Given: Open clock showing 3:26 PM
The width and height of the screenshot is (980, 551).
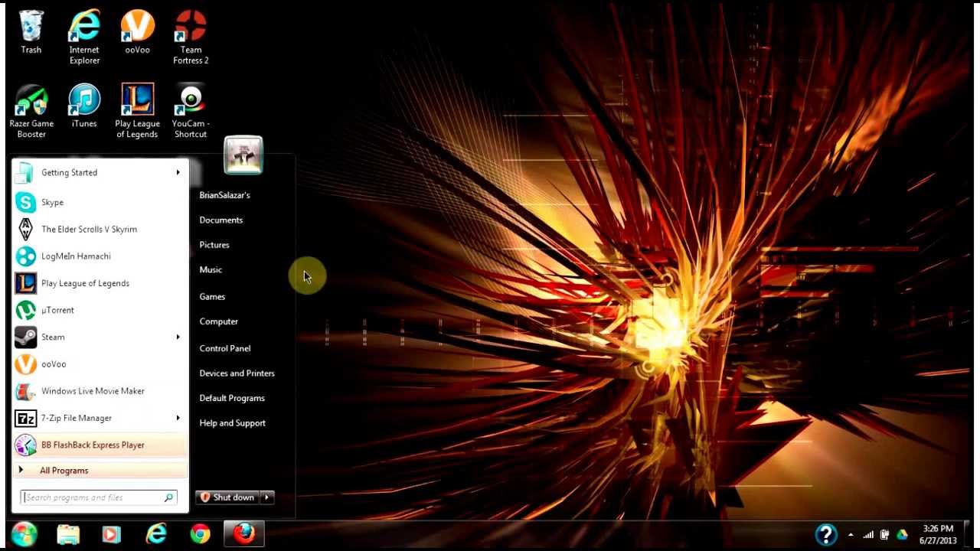Looking at the screenshot, I should click(x=938, y=534).
